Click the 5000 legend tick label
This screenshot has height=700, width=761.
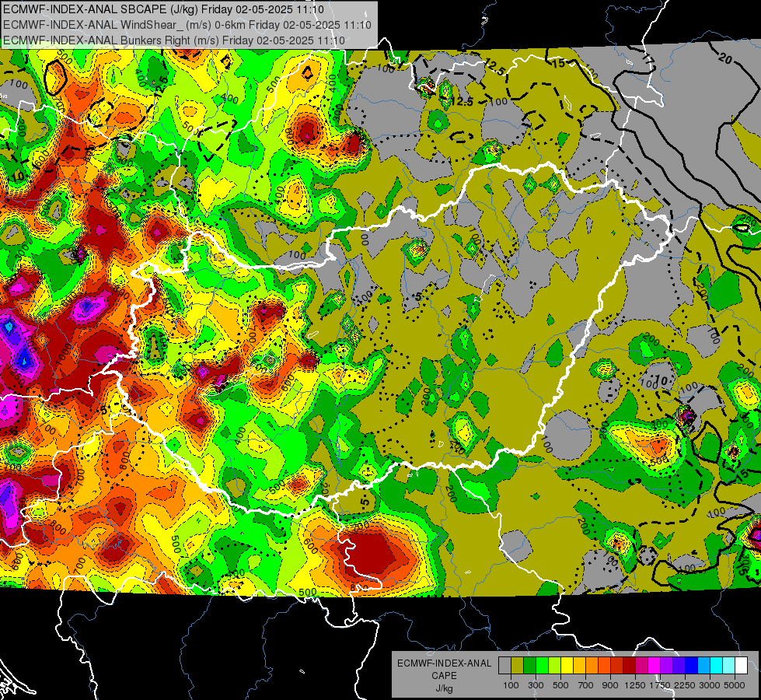[x=735, y=685]
